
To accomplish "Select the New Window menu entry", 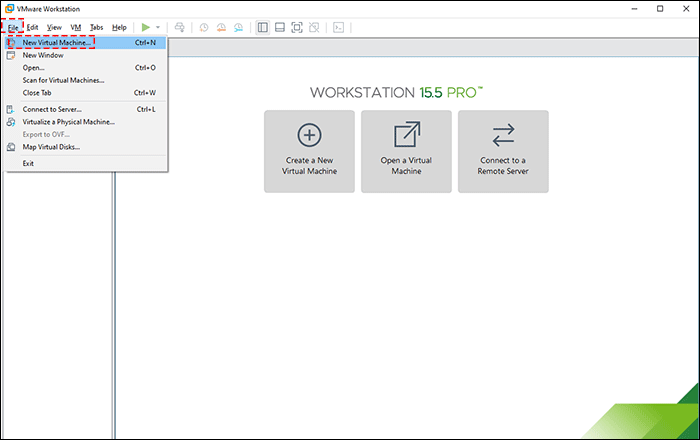I will click(x=85, y=55).
